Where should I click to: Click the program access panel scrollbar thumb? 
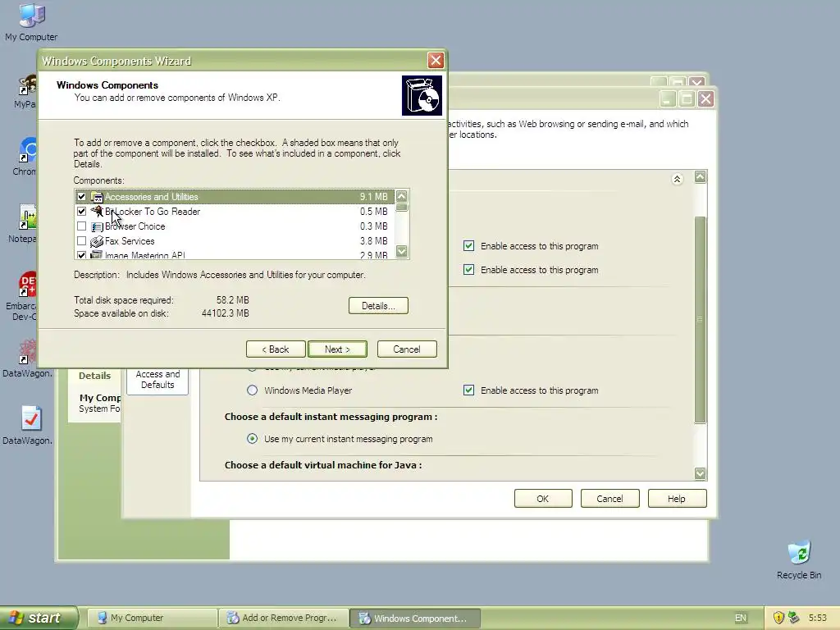701,320
